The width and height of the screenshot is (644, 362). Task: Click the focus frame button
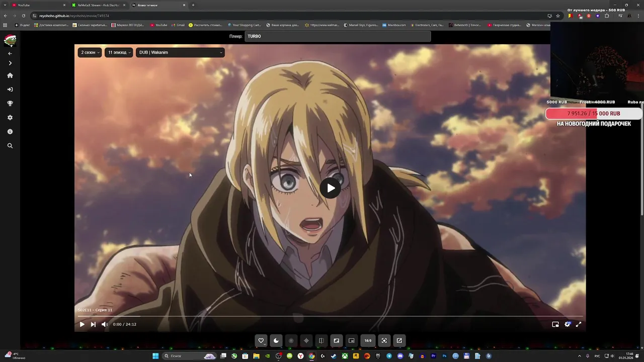(384, 340)
